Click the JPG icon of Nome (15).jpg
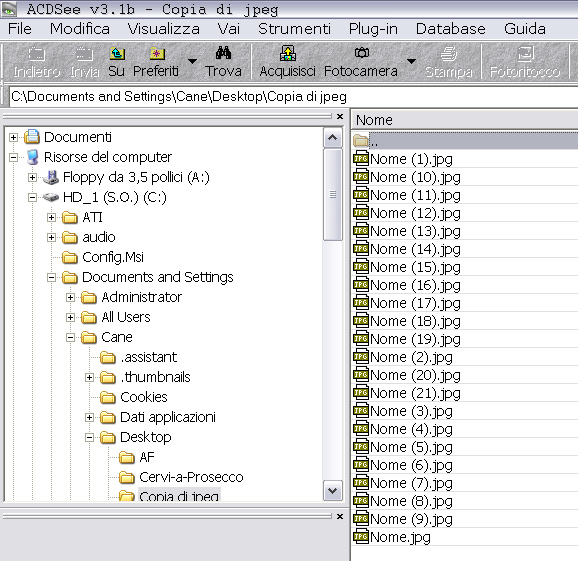 pos(361,267)
